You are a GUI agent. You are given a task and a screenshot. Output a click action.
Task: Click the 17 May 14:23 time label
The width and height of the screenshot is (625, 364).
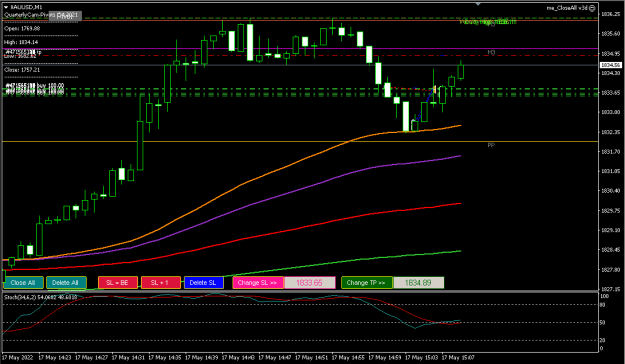tap(55, 357)
